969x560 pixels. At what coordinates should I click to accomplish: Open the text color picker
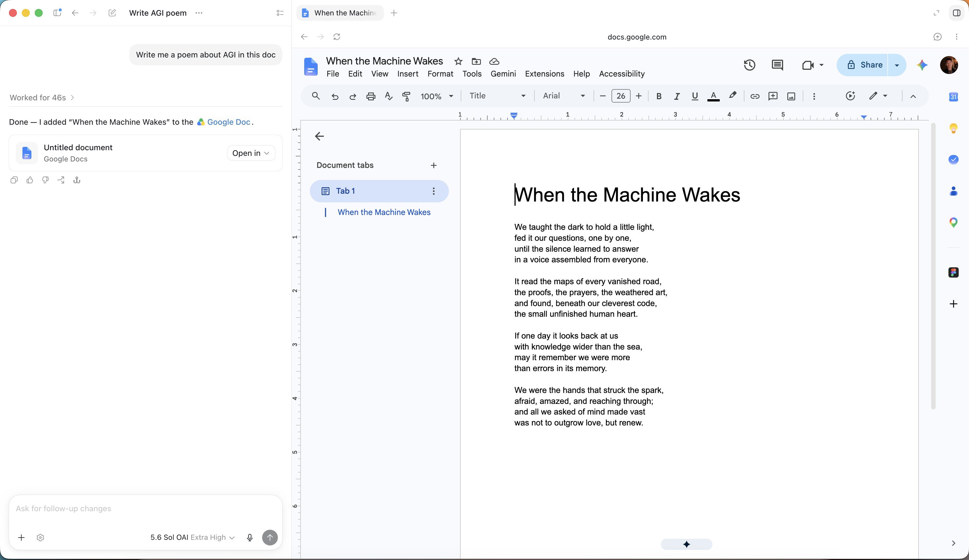click(713, 96)
